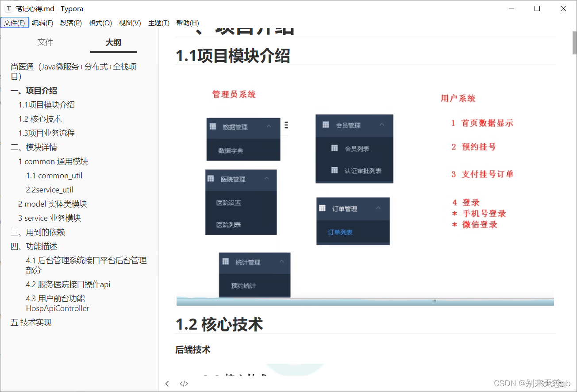Collapse the 数据管理 menu chevron in image
The image size is (577, 392).
[269, 127]
